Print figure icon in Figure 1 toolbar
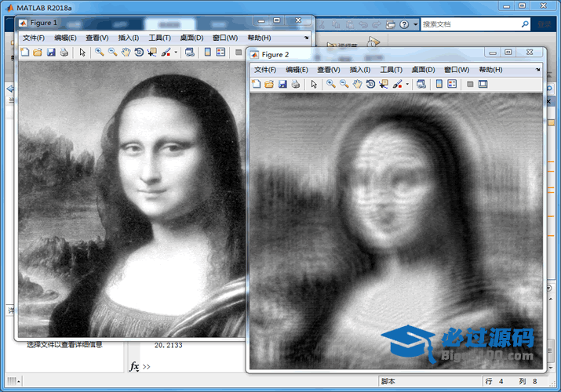This screenshot has height=392, width=561. pyautogui.click(x=64, y=53)
